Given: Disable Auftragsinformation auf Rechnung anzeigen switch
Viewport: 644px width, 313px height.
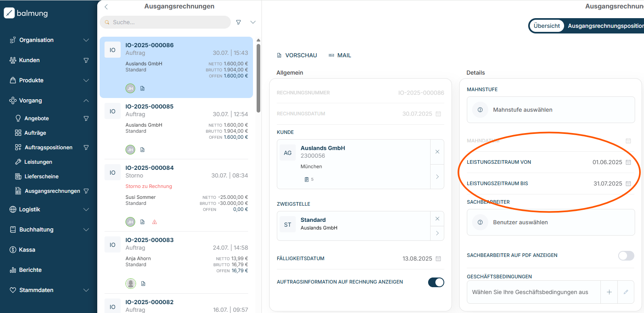Looking at the screenshot, I should point(436,282).
